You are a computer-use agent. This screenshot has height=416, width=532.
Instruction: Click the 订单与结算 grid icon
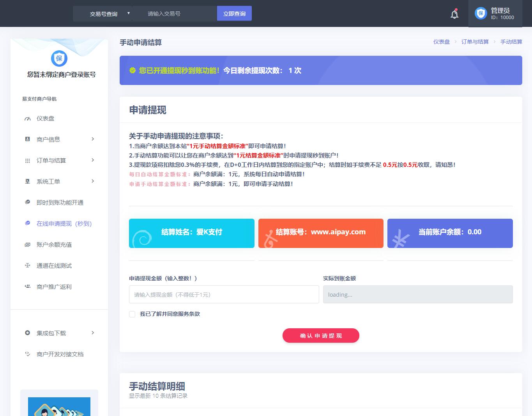[27, 161]
